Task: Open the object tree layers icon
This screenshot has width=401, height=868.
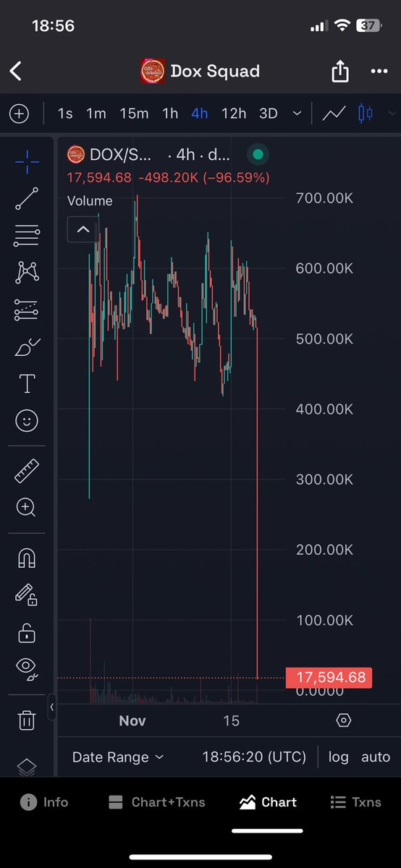Action: [x=27, y=767]
